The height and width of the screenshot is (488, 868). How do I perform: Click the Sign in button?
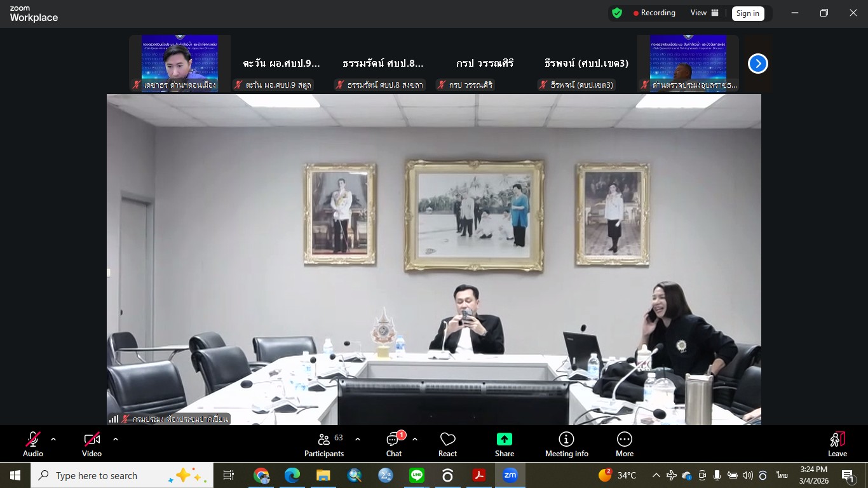[747, 13]
